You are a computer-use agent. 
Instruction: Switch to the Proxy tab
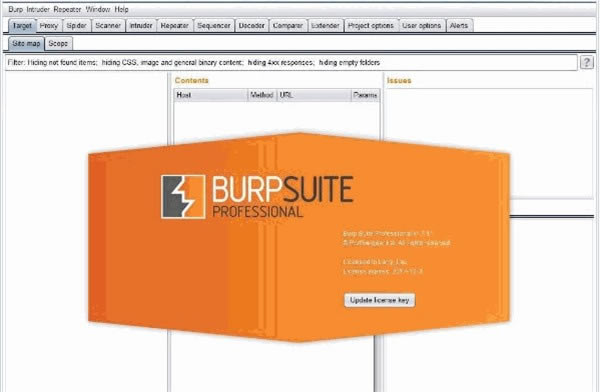coord(49,26)
